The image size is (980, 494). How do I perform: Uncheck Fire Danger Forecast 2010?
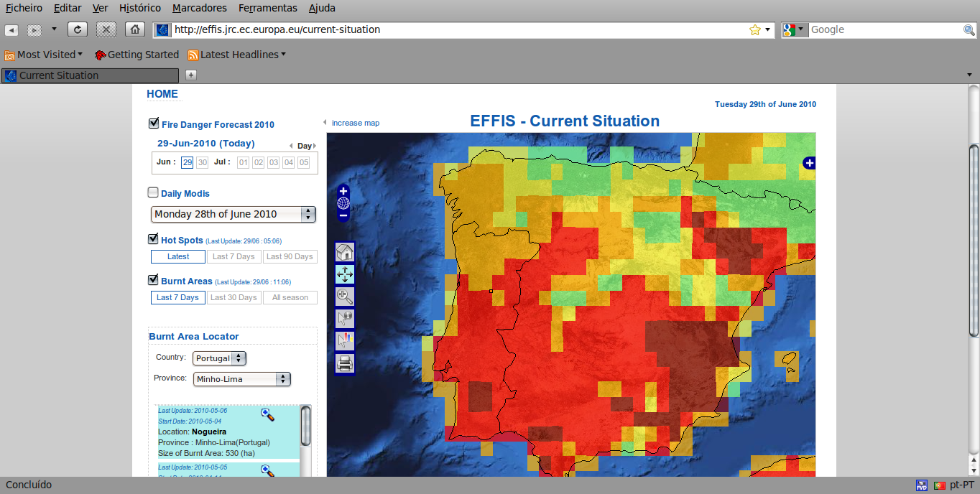[x=153, y=124]
